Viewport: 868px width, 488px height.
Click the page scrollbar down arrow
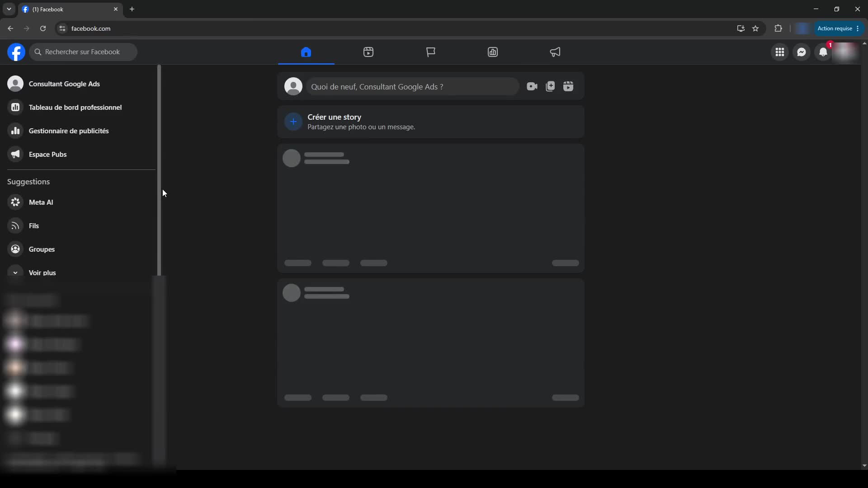(x=864, y=466)
